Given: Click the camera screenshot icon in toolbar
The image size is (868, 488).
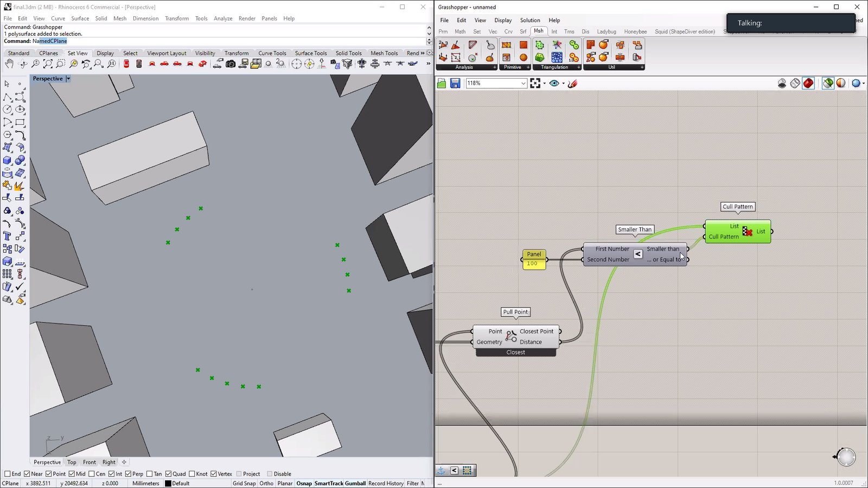Looking at the screenshot, I should (x=231, y=64).
